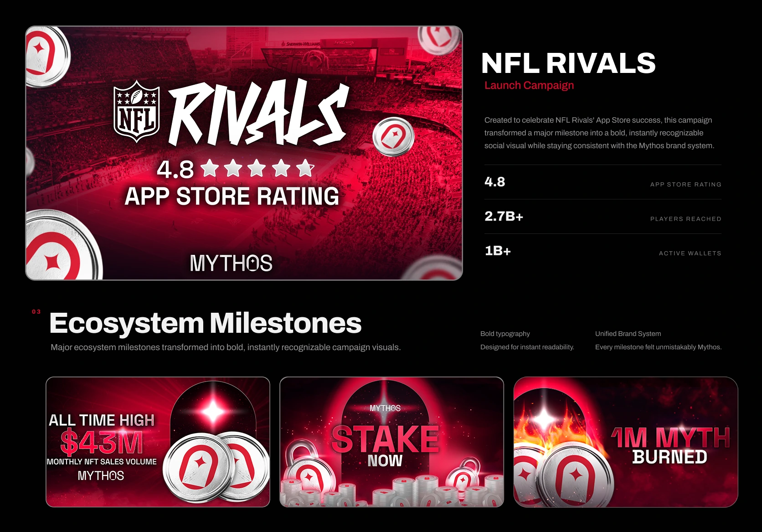This screenshot has height=532, width=762.
Task: Click 'Designed for instant readability.' line
Action: (x=527, y=347)
